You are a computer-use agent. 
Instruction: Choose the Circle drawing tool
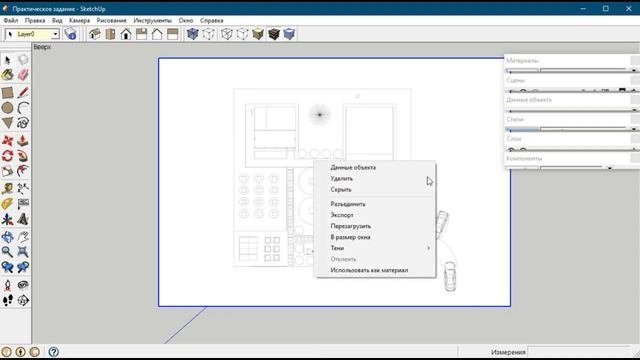[x=7, y=108]
